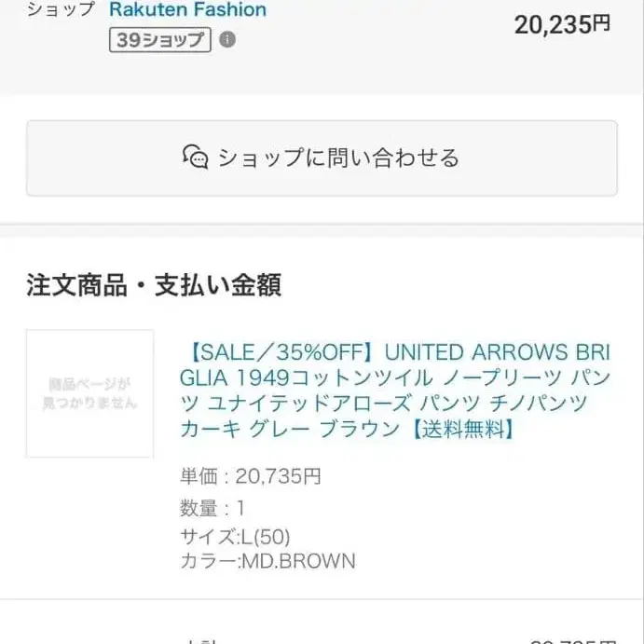Select the 注文商品・支払い金額 heading
The height and width of the screenshot is (644, 644).
click(154, 285)
